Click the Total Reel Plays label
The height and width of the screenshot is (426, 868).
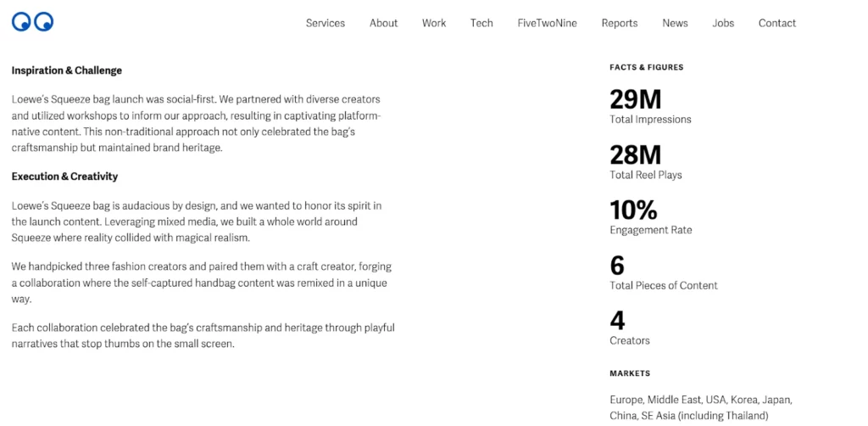coord(645,175)
